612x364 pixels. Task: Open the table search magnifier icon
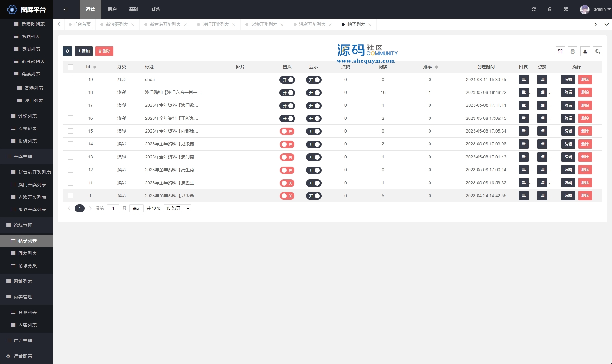click(598, 51)
